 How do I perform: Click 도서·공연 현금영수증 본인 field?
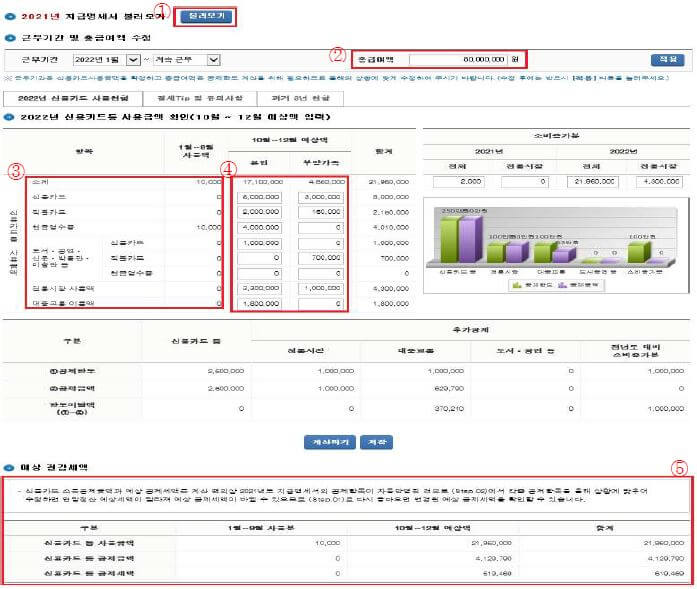259,273
